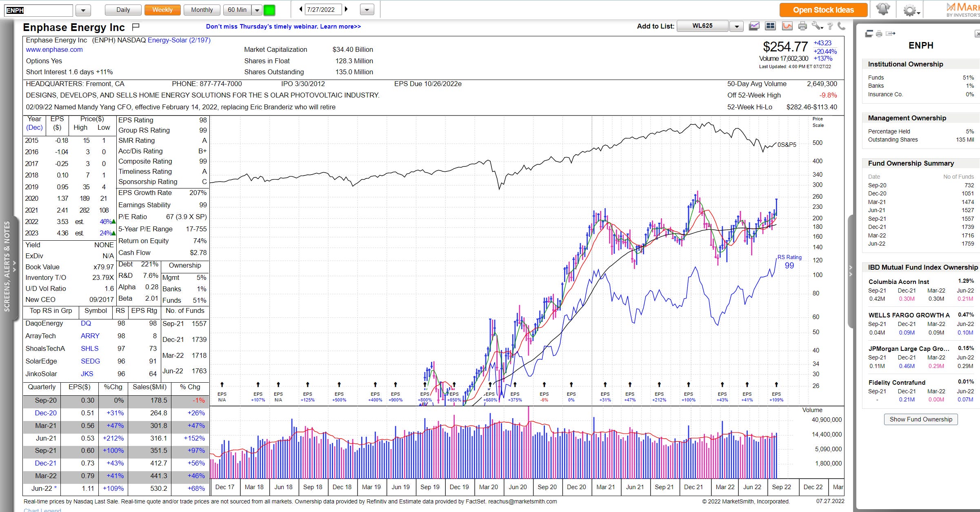This screenshot has width=980, height=512.
Task: Open the SEDG symbol link
Action: (90, 361)
